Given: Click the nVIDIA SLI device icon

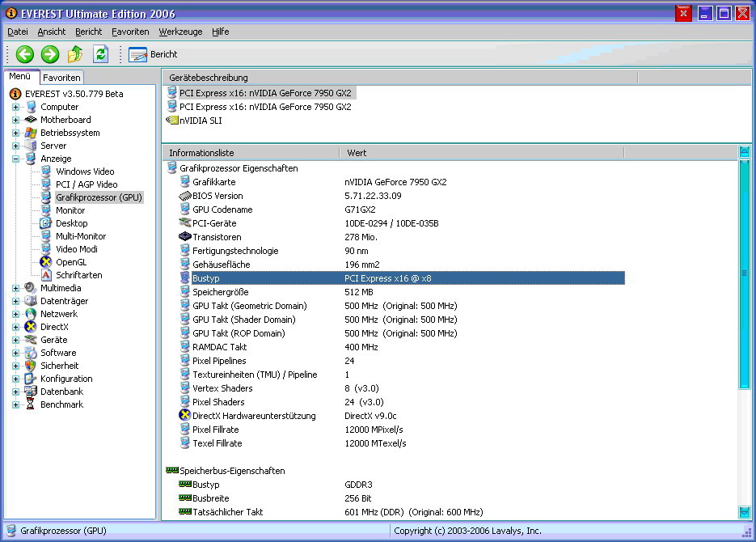Looking at the screenshot, I should (x=172, y=120).
